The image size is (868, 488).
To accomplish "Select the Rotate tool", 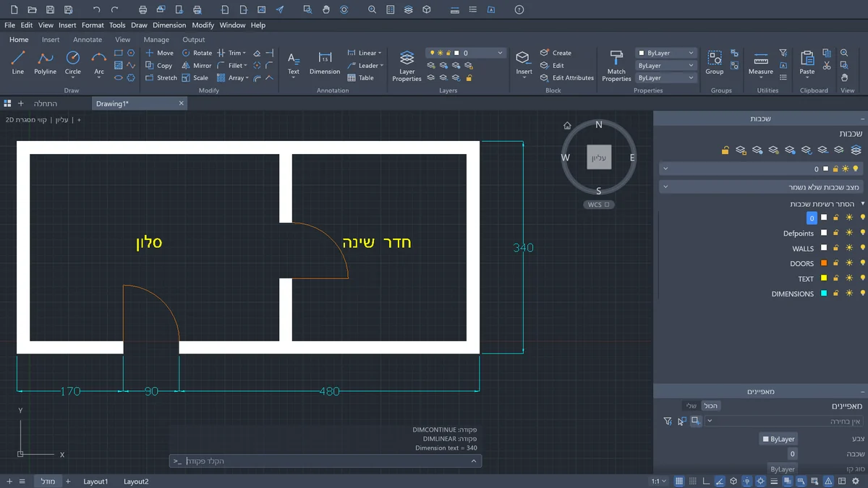I will click(197, 53).
